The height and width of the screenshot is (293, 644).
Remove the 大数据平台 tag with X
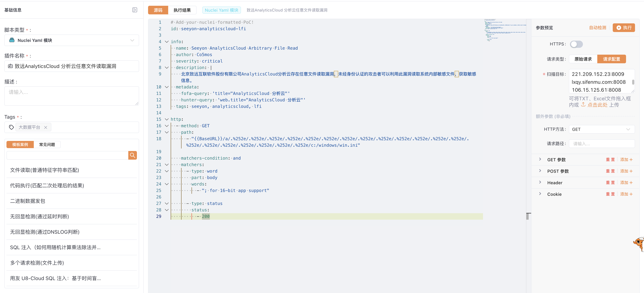coord(45,127)
